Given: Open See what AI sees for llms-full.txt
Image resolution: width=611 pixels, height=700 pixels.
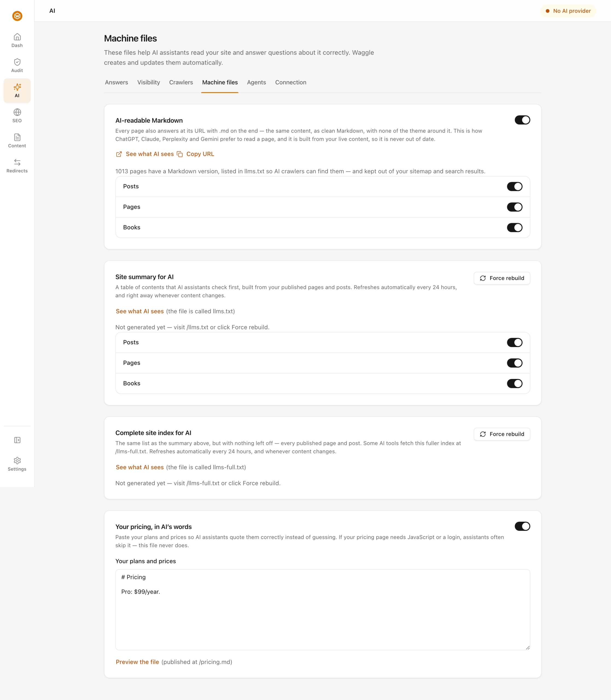Looking at the screenshot, I should (139, 467).
